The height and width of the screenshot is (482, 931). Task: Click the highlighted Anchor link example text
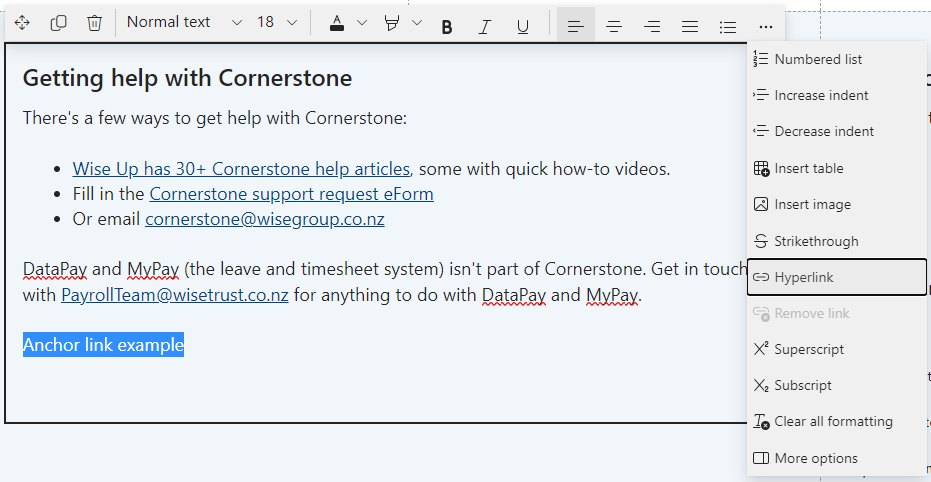[103, 345]
